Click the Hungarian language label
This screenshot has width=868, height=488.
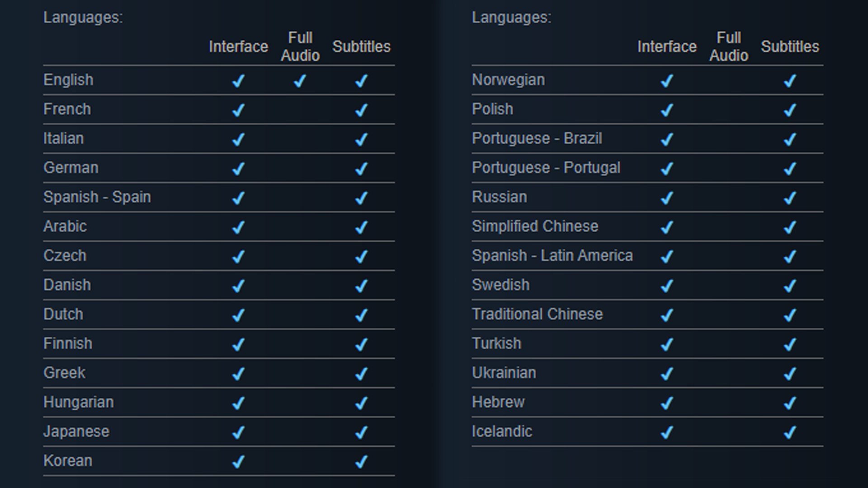tap(79, 402)
